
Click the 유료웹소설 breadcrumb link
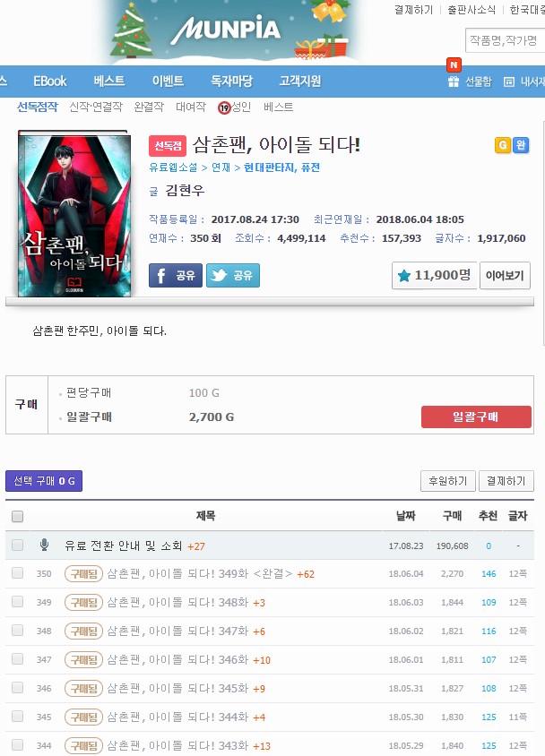click(173, 168)
